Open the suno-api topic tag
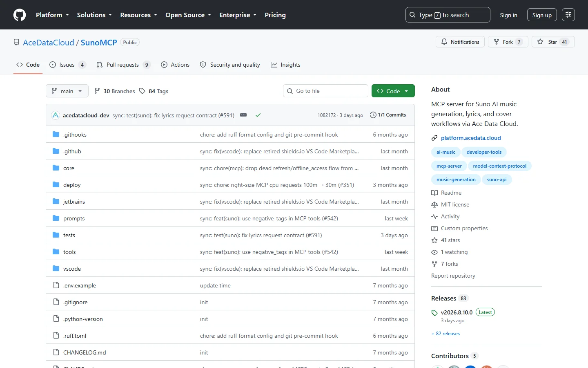588x368 pixels. (497, 180)
